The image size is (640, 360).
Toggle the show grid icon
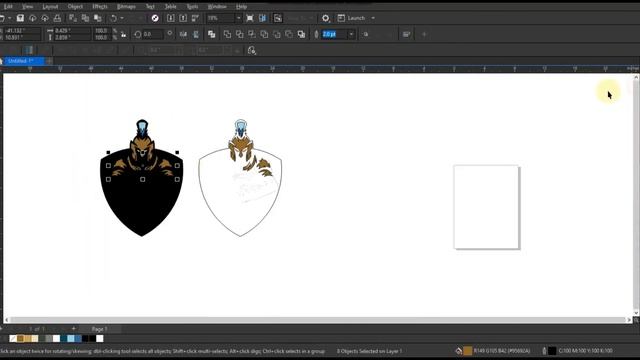click(x=278, y=18)
